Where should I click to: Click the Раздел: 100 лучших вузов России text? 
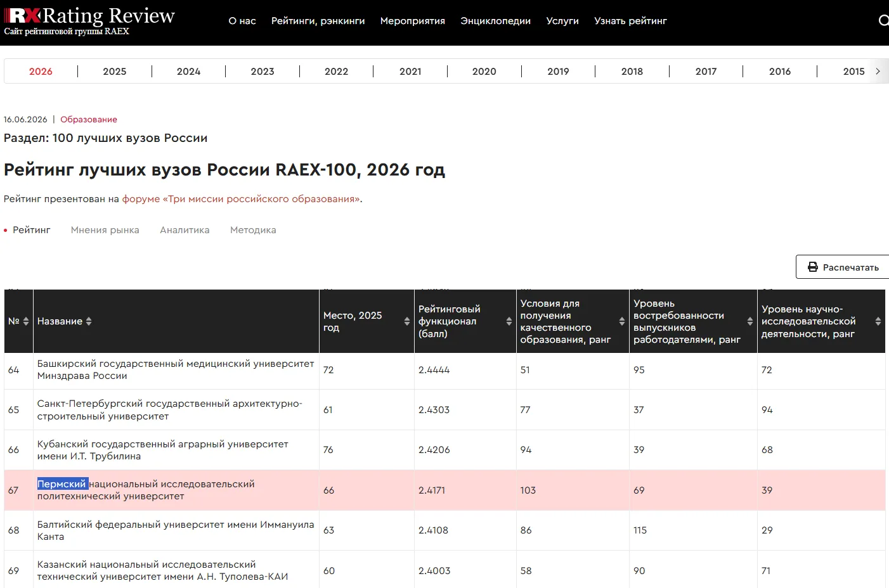[105, 138]
